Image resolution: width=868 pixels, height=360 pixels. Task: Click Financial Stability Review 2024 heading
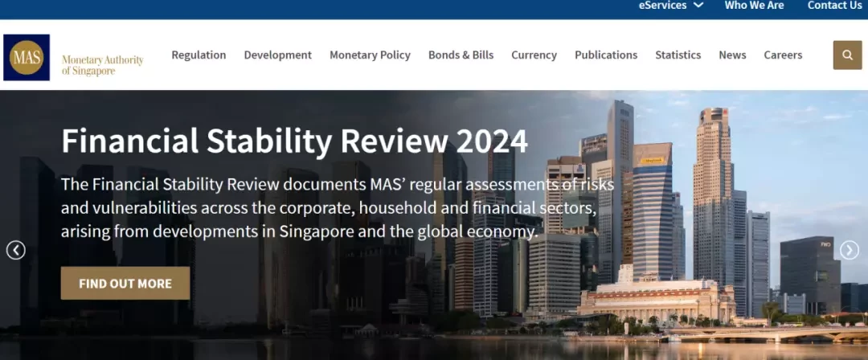tap(294, 141)
